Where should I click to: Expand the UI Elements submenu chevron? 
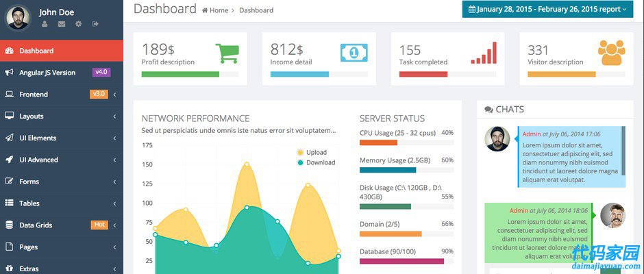114,138
